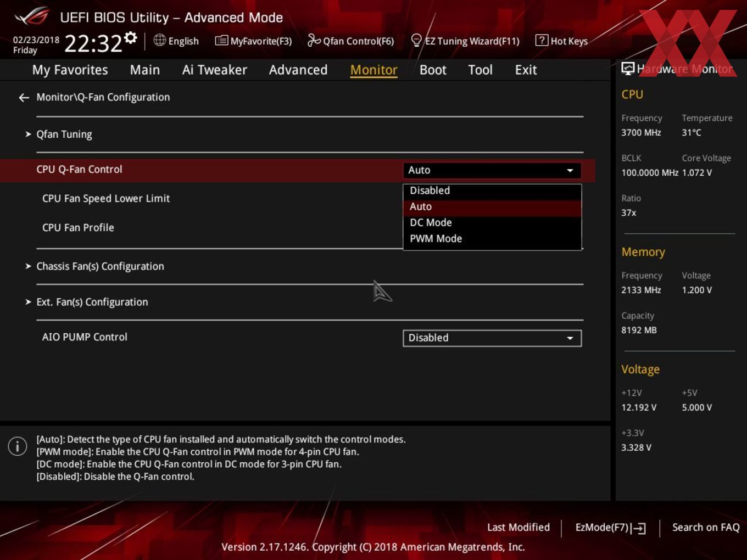Open the clock settings gear icon

pos(131,37)
